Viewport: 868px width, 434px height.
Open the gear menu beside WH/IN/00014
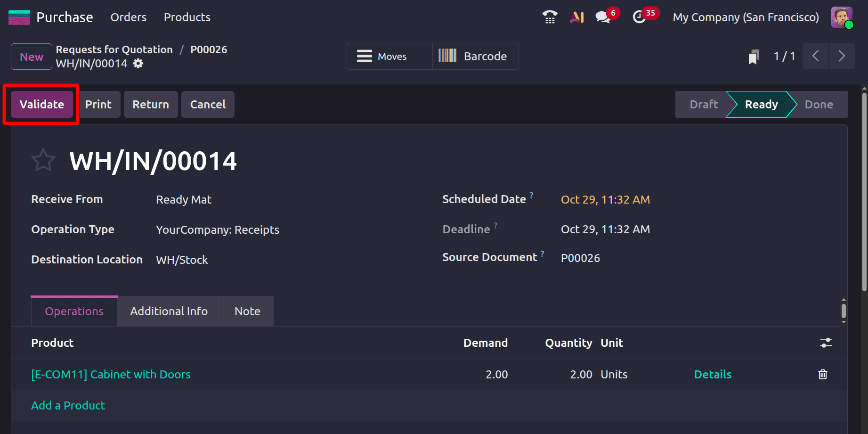coord(137,63)
